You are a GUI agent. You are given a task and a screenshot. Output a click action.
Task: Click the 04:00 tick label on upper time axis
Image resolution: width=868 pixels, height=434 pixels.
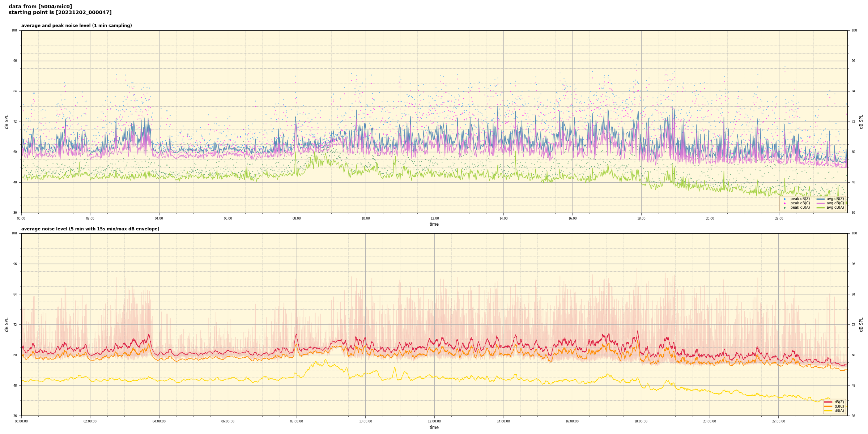(x=159, y=218)
